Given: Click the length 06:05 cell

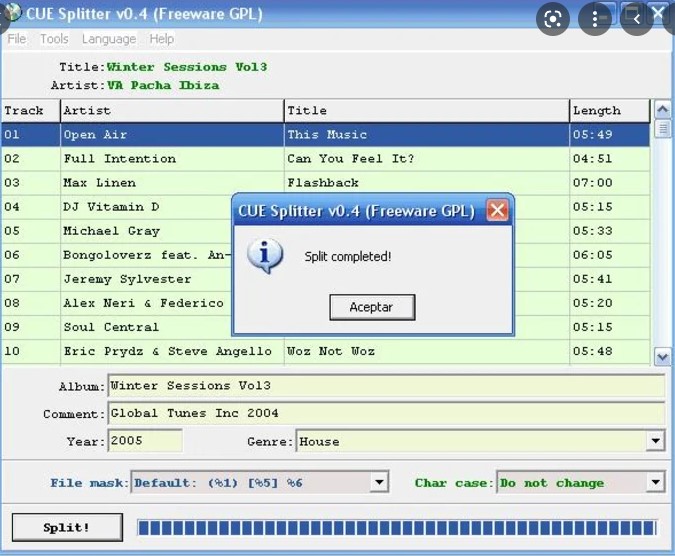Looking at the screenshot, I should 610,256.
